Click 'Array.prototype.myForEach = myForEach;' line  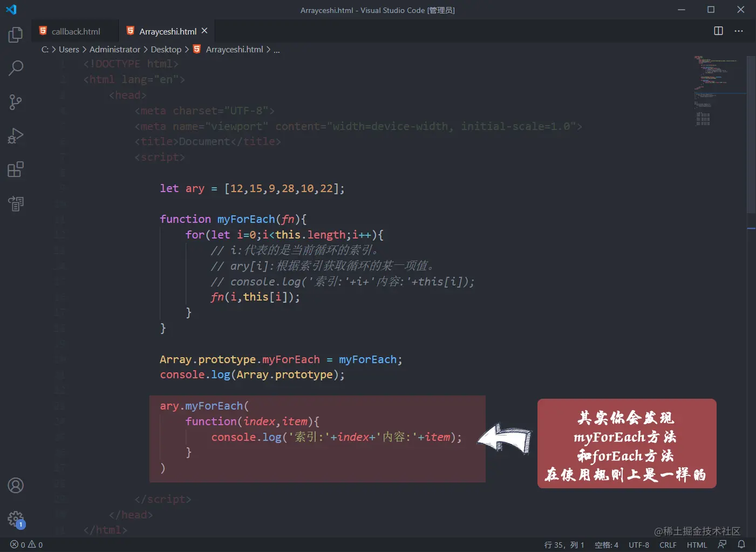pyautogui.click(x=281, y=359)
